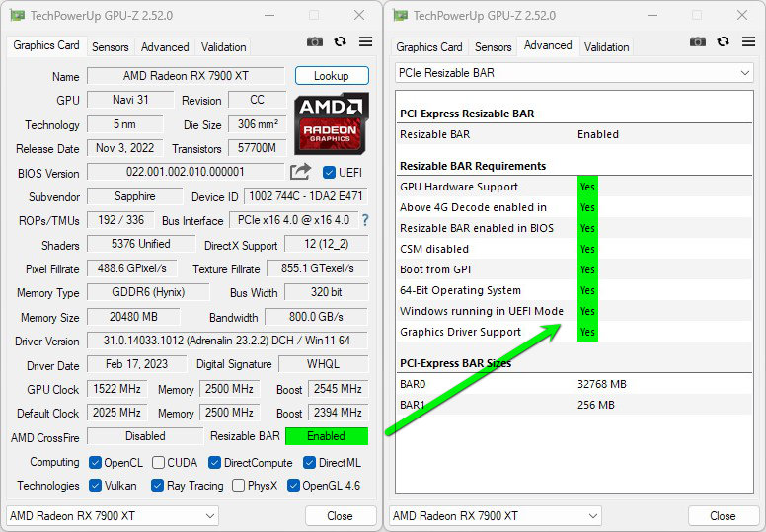The image size is (766, 532).
Task: Click the Above 4G Decode enabled row
Action: tap(574, 207)
